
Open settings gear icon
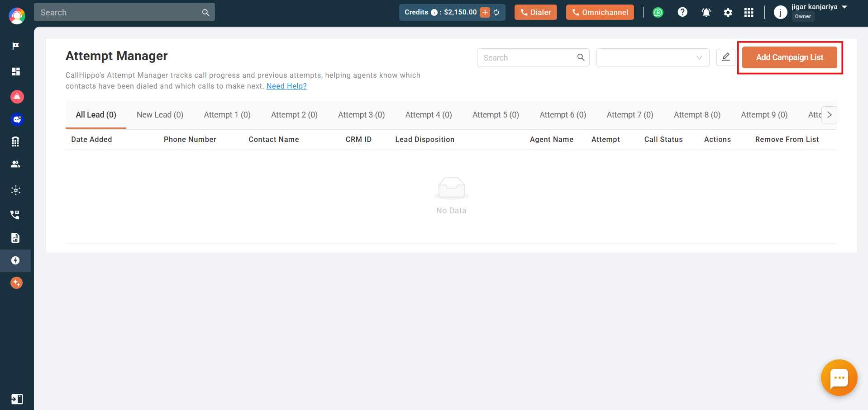728,13
